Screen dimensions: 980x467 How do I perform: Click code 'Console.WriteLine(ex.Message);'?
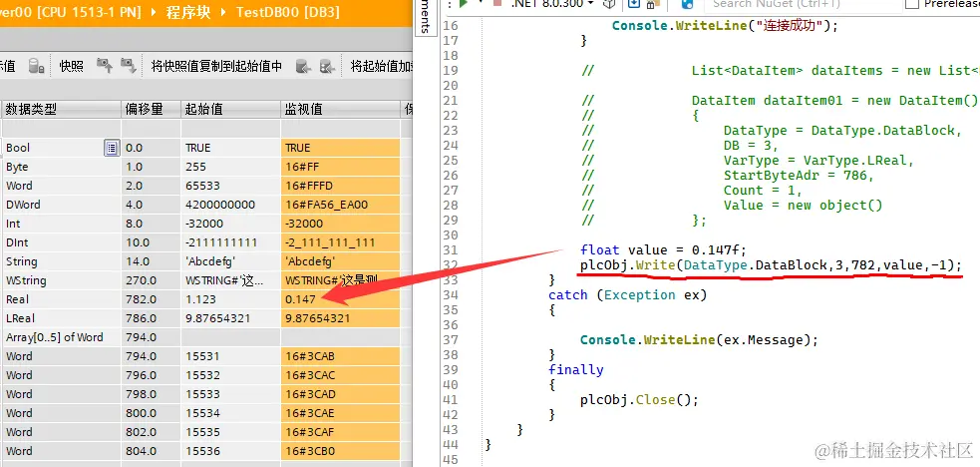(699, 340)
